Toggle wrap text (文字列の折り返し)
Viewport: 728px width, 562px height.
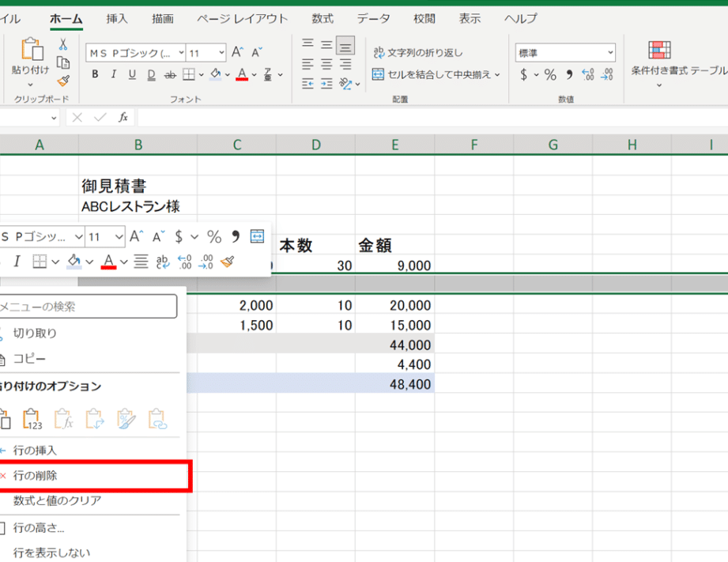[x=419, y=53]
